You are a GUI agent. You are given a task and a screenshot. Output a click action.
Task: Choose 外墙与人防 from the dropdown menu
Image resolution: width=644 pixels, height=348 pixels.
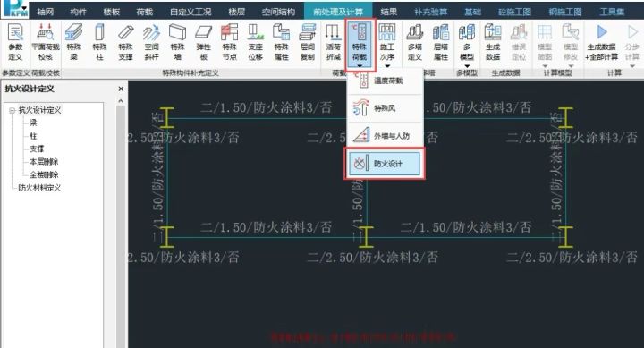click(386, 136)
